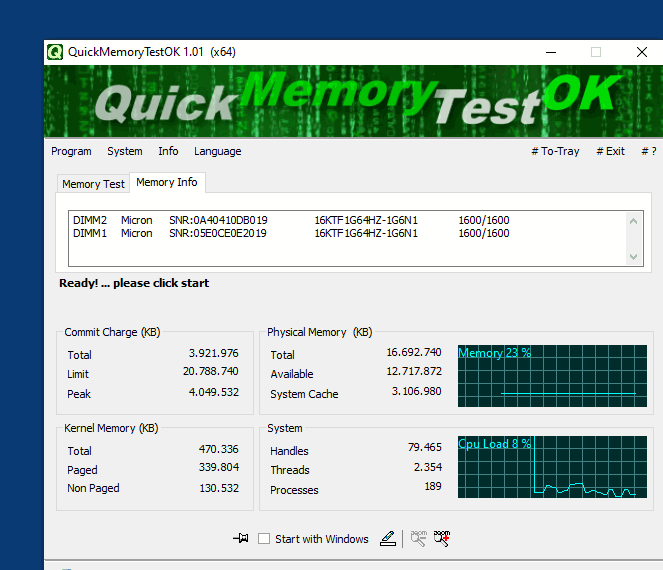Click the # Exit button
663x570 pixels.
[610, 151]
